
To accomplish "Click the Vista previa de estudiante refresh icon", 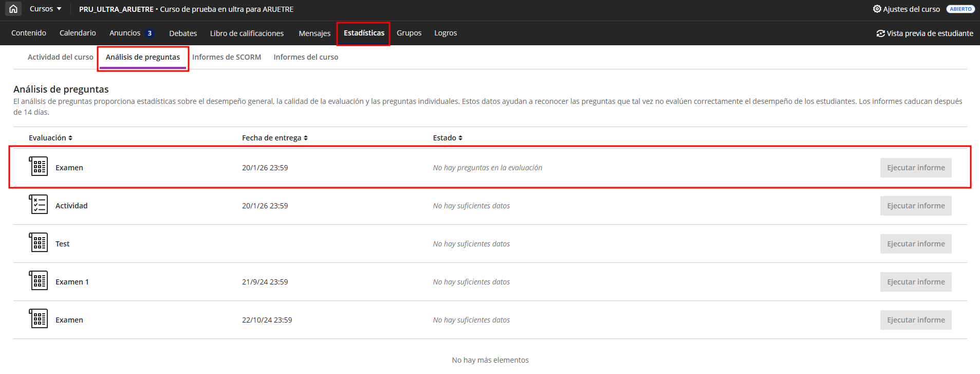I will tap(880, 33).
